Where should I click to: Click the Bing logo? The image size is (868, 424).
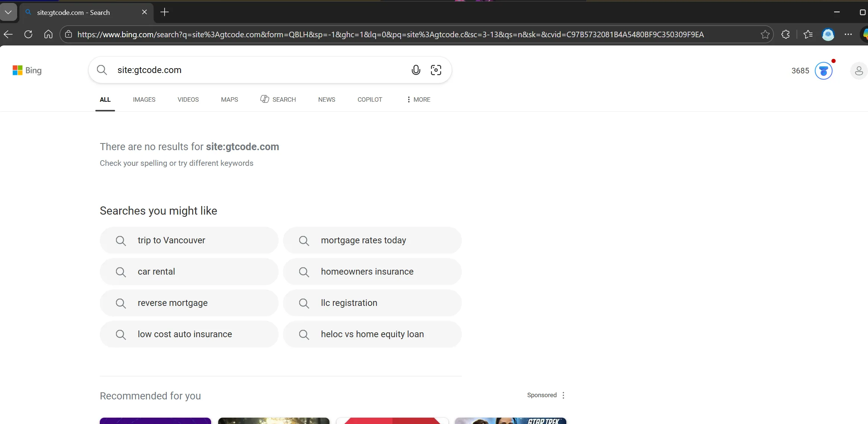pyautogui.click(x=27, y=70)
